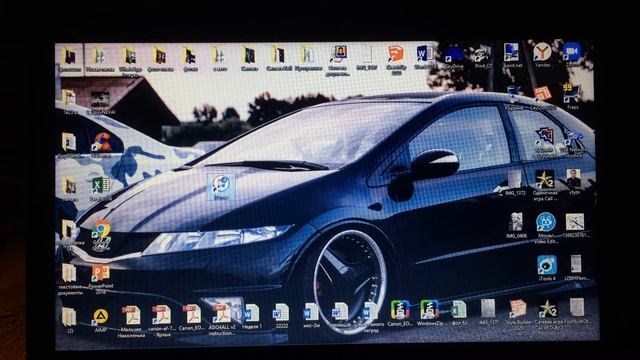Open the IMG_1372 image file
640x360 pixels.
[515, 183]
